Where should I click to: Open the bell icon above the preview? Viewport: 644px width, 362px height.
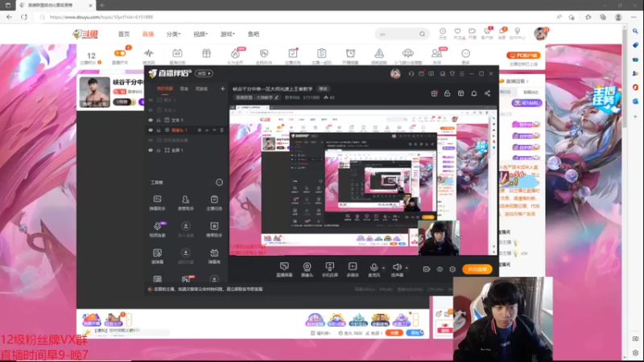tap(474, 93)
